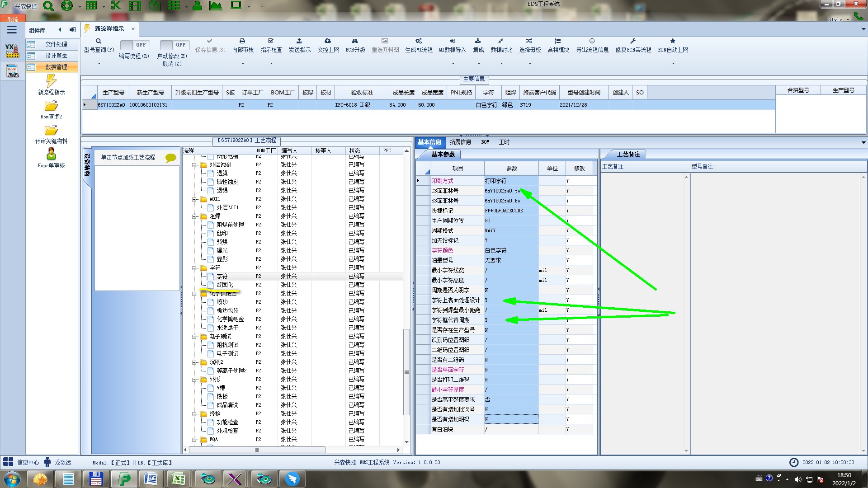This screenshot has width=868, height=488.
Task: Collapse the 阻焊 tree folder
Action: [x=194, y=216]
